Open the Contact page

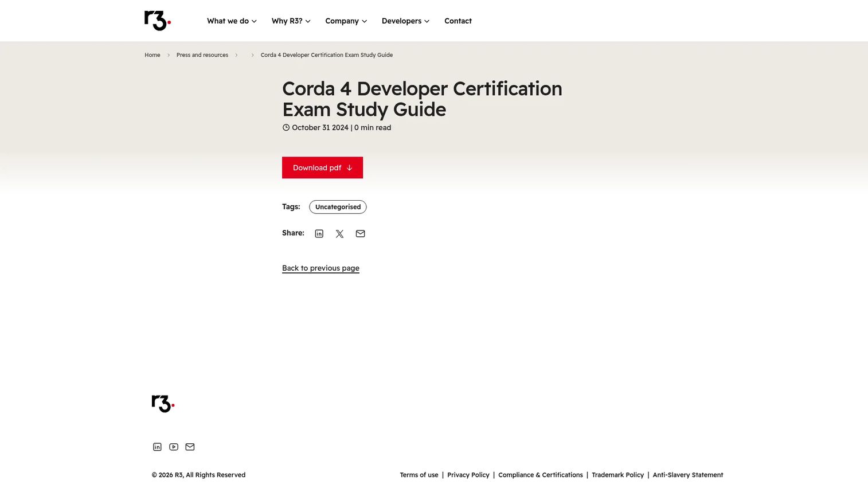[x=458, y=21]
